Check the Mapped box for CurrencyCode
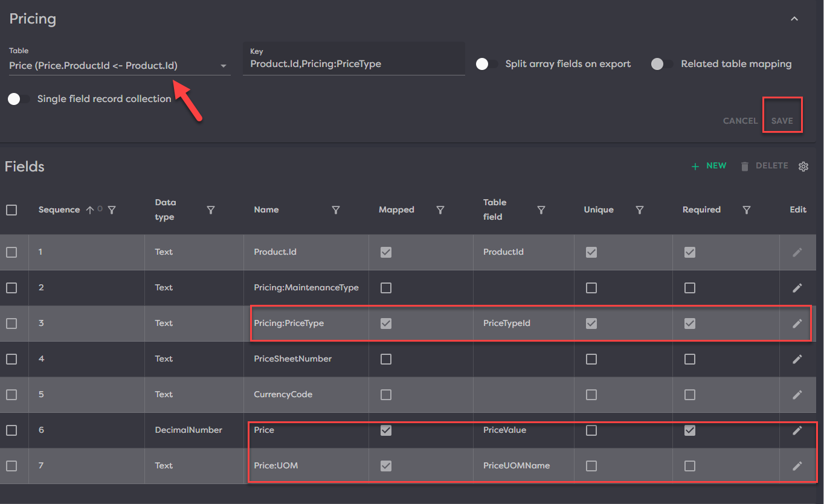 [386, 395]
